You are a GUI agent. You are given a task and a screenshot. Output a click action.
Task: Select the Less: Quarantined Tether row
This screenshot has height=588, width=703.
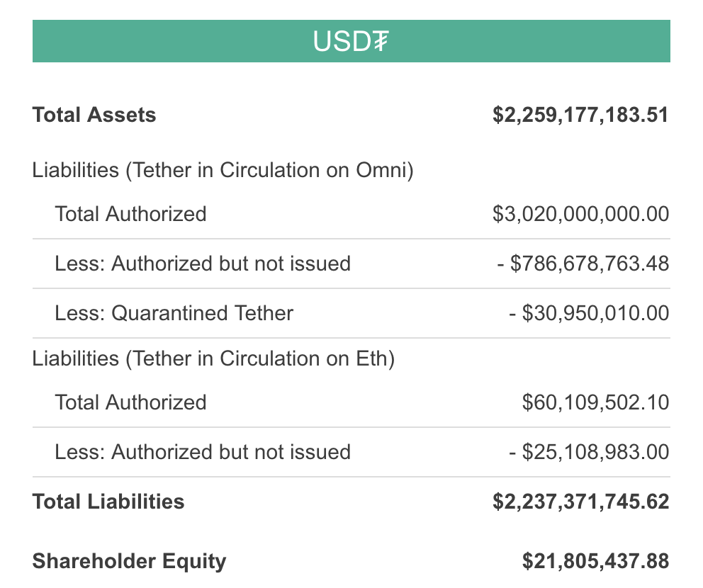coord(351,313)
